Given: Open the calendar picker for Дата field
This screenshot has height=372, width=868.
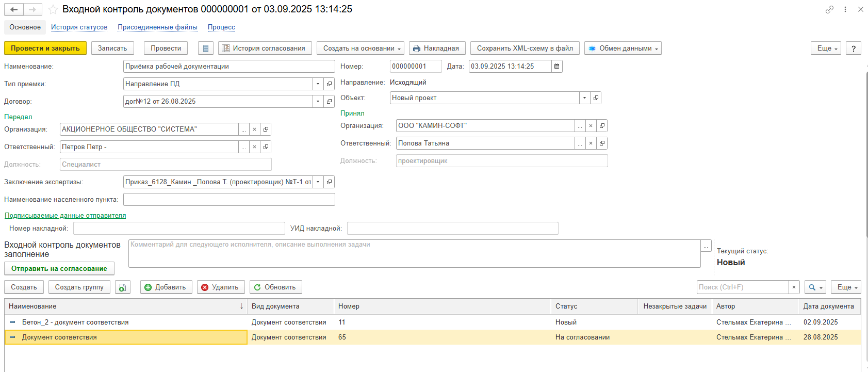Looking at the screenshot, I should 556,67.
